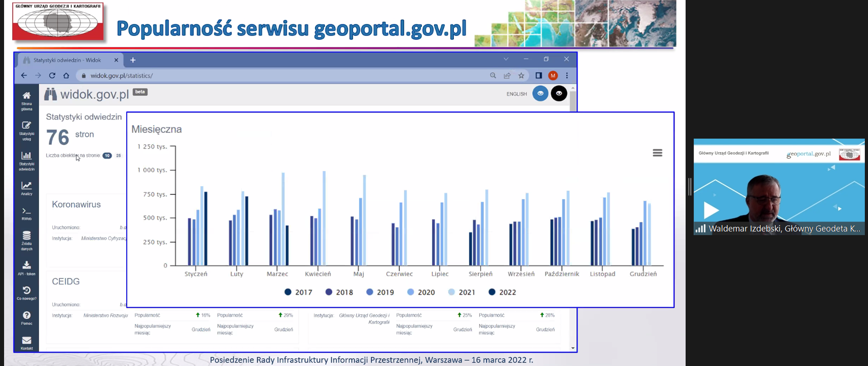This screenshot has width=868, height=366.
Task: Toggle the 2020 series in chart legend
Action: coord(421,292)
